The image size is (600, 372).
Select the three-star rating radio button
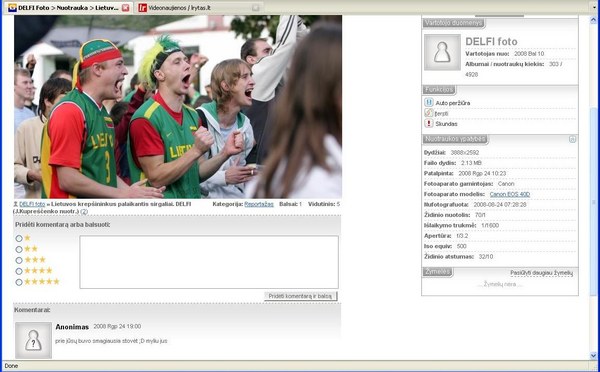click(19, 260)
